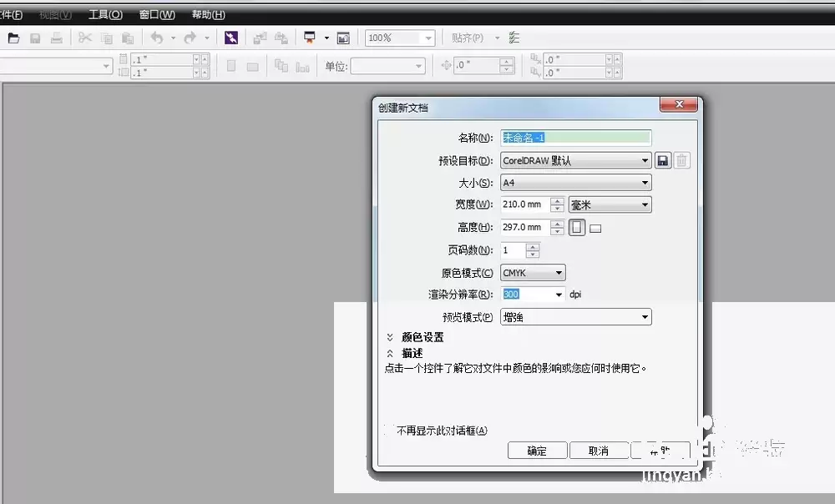Open the 帮助(H) menu
Image resolution: width=835 pixels, height=504 pixels.
(x=208, y=14)
